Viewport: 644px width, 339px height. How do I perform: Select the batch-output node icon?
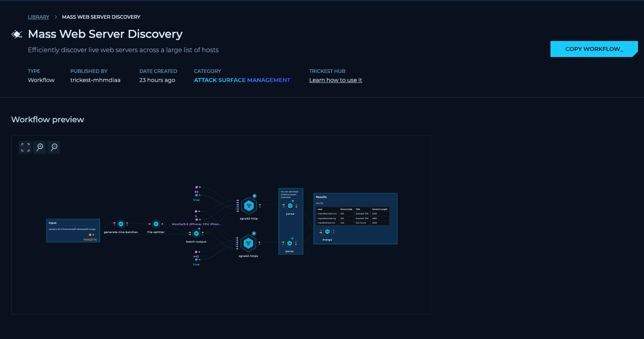(x=196, y=233)
